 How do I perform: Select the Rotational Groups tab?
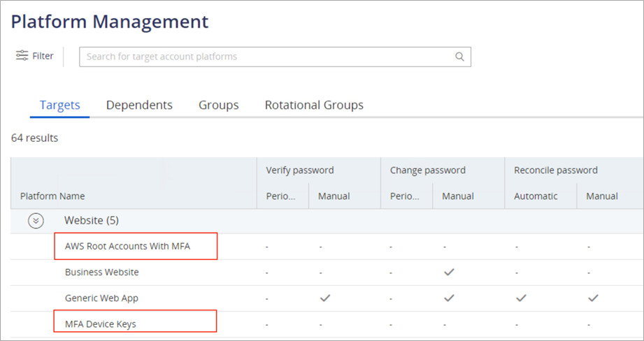coord(314,106)
